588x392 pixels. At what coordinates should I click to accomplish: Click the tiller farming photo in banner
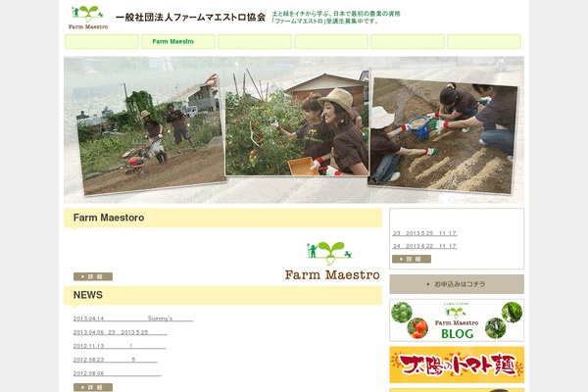click(x=148, y=135)
